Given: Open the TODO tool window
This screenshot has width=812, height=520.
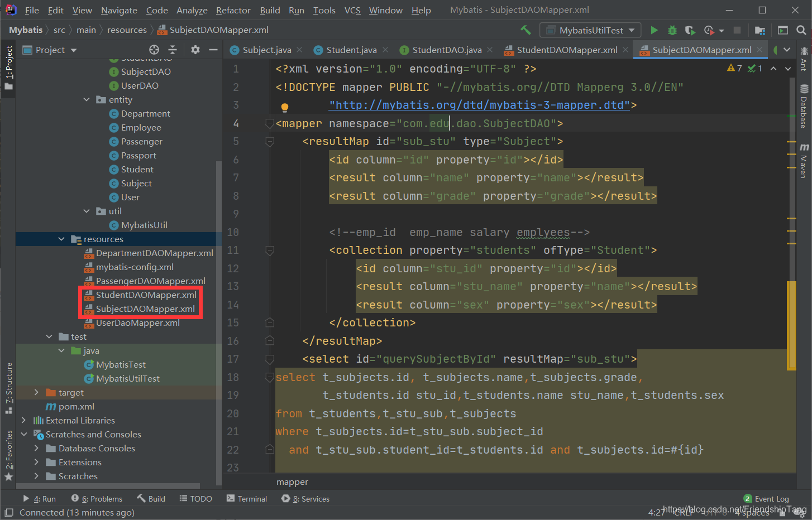Looking at the screenshot, I should 195,499.
